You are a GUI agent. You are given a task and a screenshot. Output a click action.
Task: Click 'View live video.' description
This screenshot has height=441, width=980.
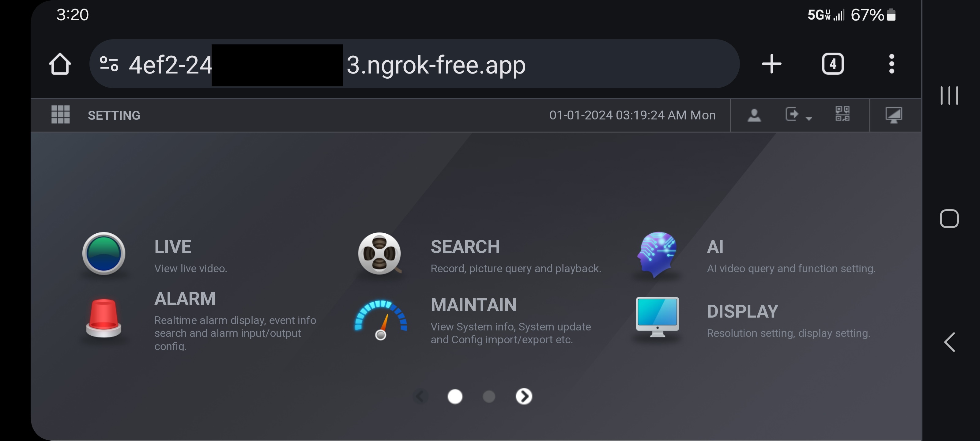click(190, 269)
